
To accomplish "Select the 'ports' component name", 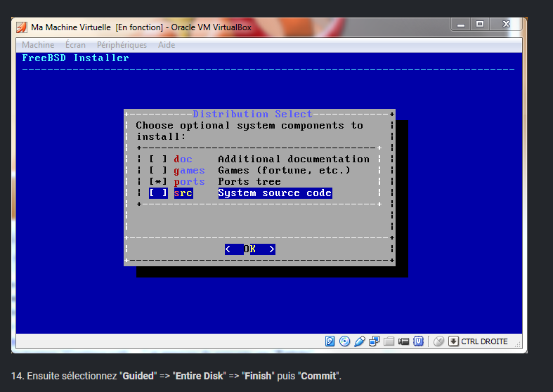I will [189, 182].
